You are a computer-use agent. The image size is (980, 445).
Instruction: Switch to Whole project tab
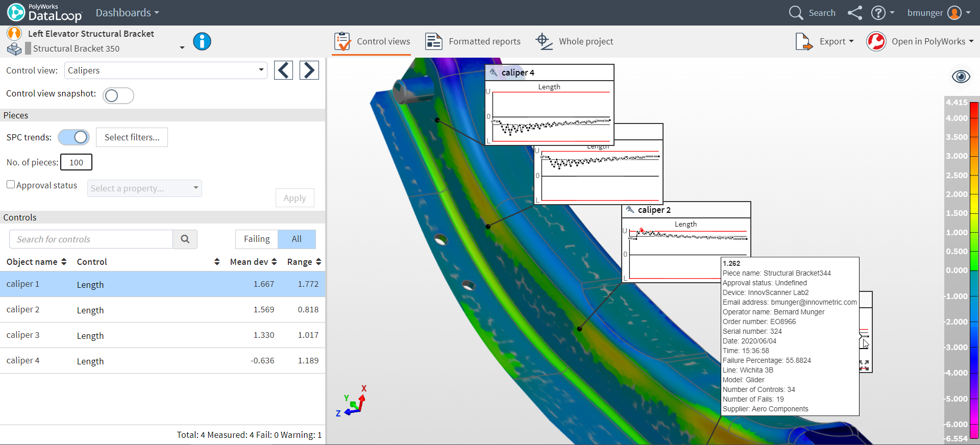[x=574, y=41]
